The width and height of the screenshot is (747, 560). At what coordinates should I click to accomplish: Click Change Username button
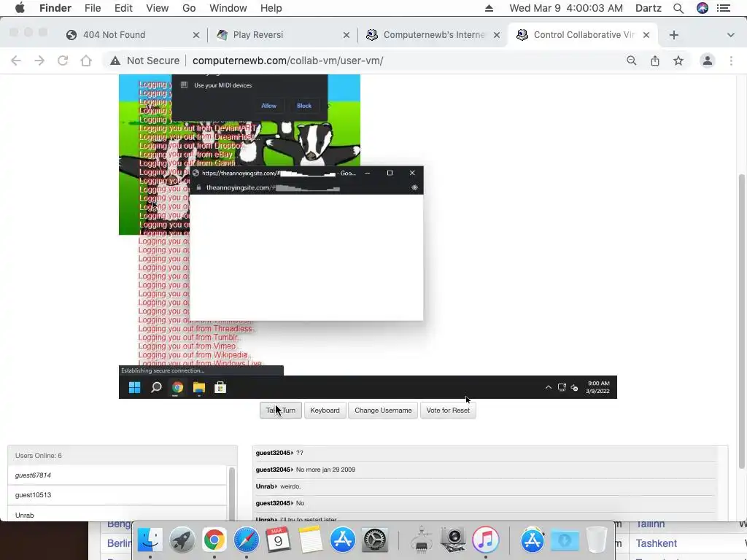click(383, 411)
